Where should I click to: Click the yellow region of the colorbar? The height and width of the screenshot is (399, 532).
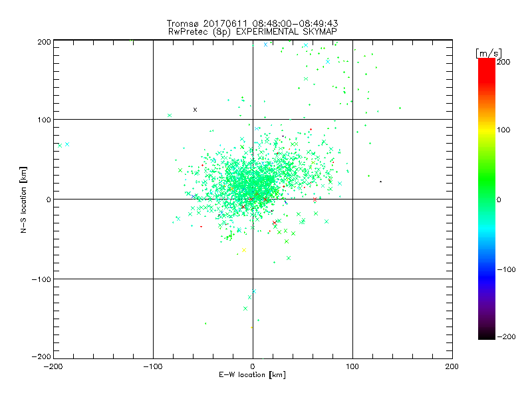click(487, 130)
